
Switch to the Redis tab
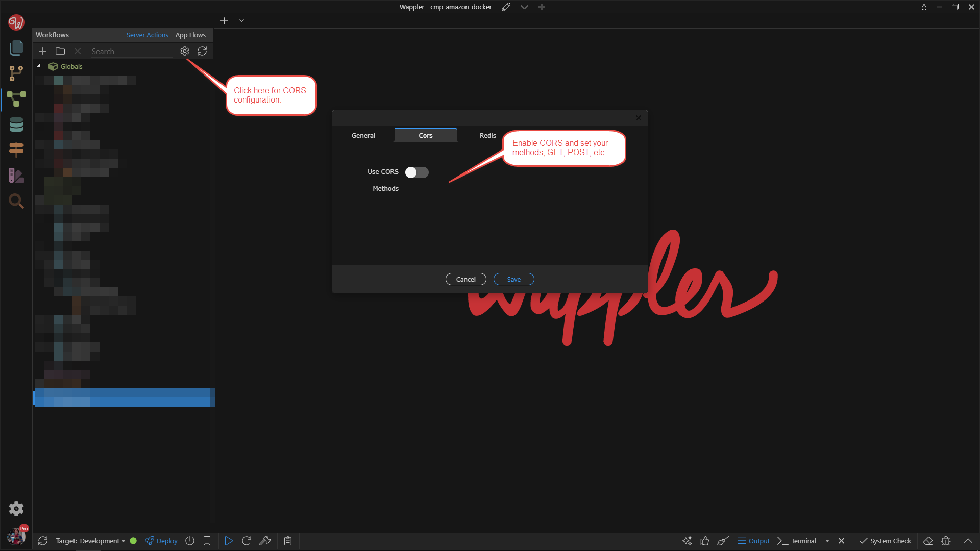487,135
